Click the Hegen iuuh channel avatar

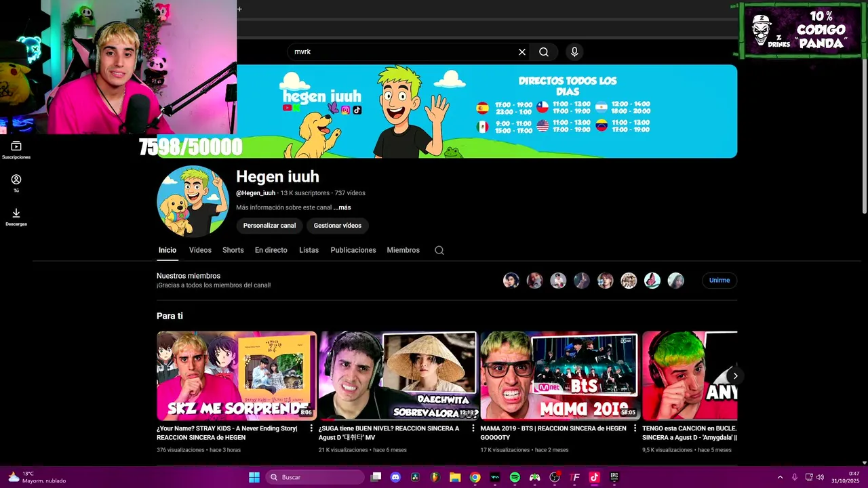coord(193,201)
